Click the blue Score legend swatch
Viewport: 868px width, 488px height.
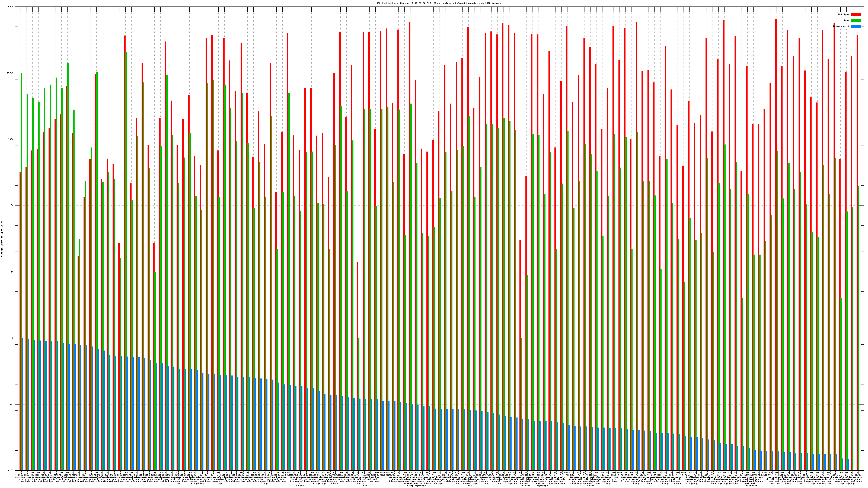[856, 26]
